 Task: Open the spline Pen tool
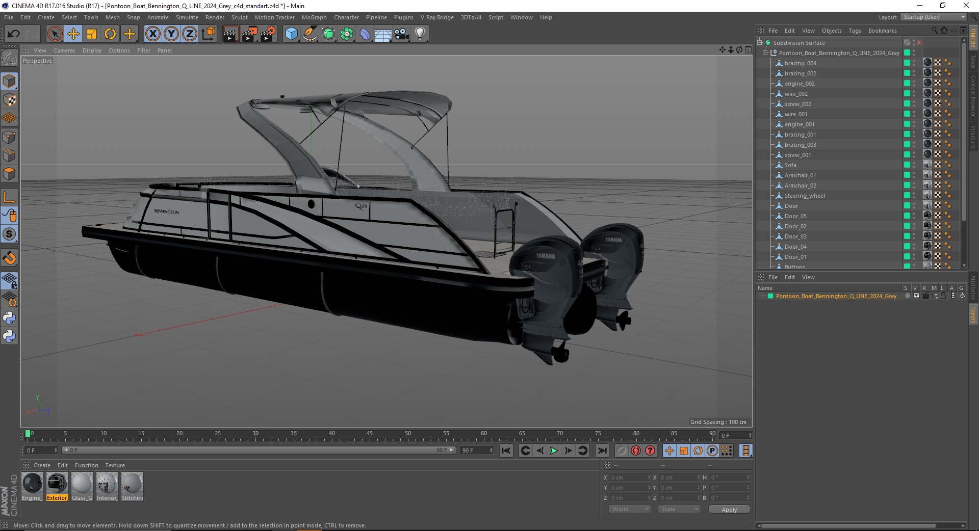point(310,34)
